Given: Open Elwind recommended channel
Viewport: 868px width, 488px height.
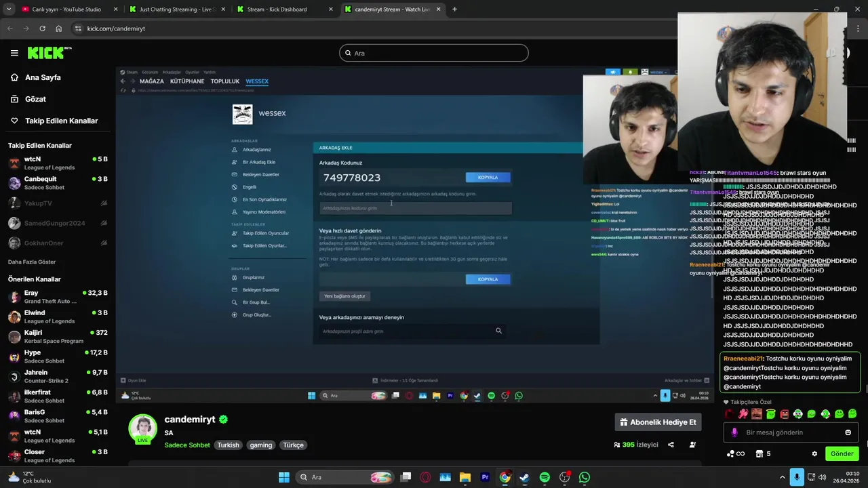Looking at the screenshot, I should pos(58,317).
